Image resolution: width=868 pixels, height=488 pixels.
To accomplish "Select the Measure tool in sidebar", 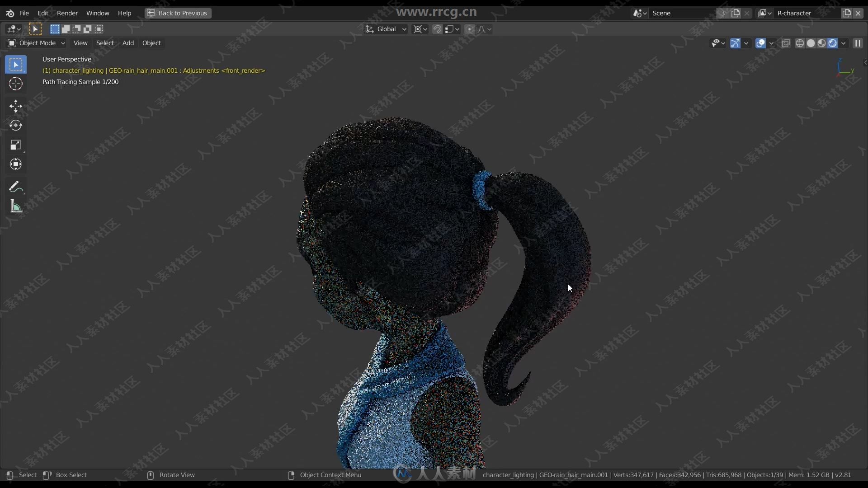I will 15,206.
